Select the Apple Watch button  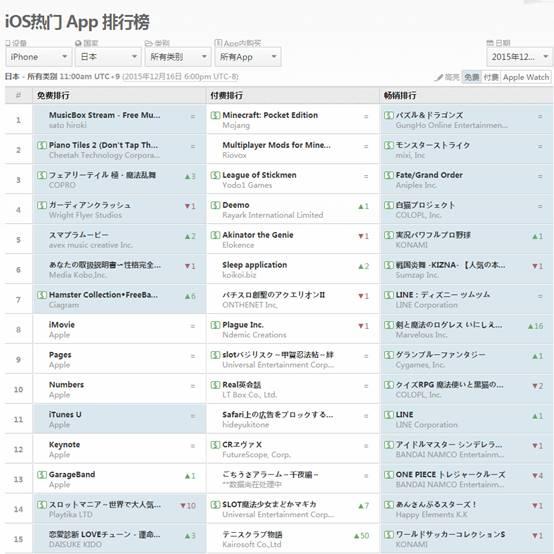526,77
